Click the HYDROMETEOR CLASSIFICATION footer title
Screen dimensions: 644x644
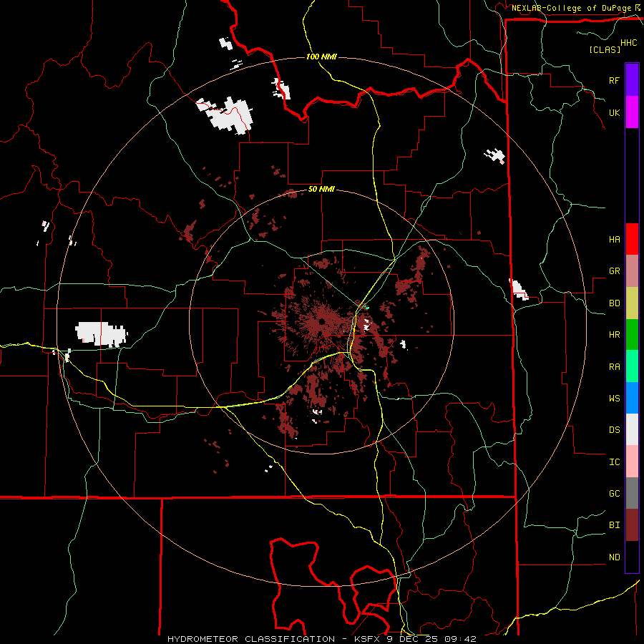[251, 639]
